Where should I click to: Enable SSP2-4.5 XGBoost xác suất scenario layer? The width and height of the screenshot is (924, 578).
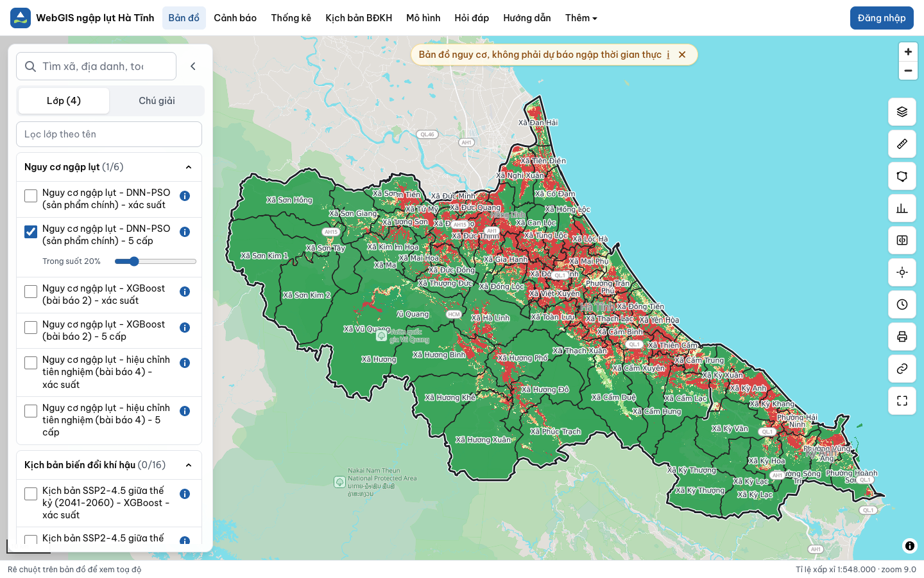pos(31,494)
